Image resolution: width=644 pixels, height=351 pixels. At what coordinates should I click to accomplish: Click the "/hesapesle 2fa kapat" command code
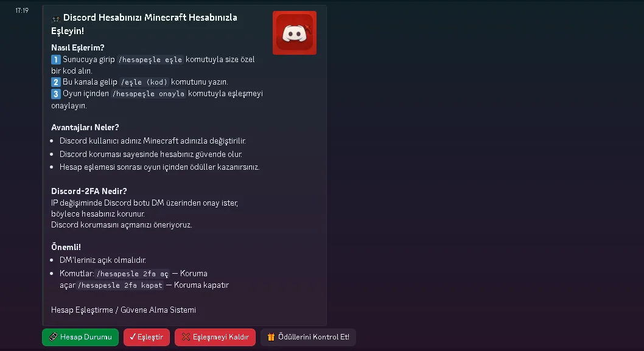coord(121,285)
